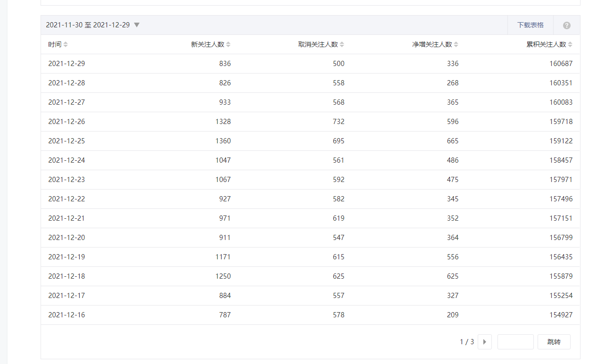Click unfollow count 619
The width and height of the screenshot is (597, 364).
[339, 218]
